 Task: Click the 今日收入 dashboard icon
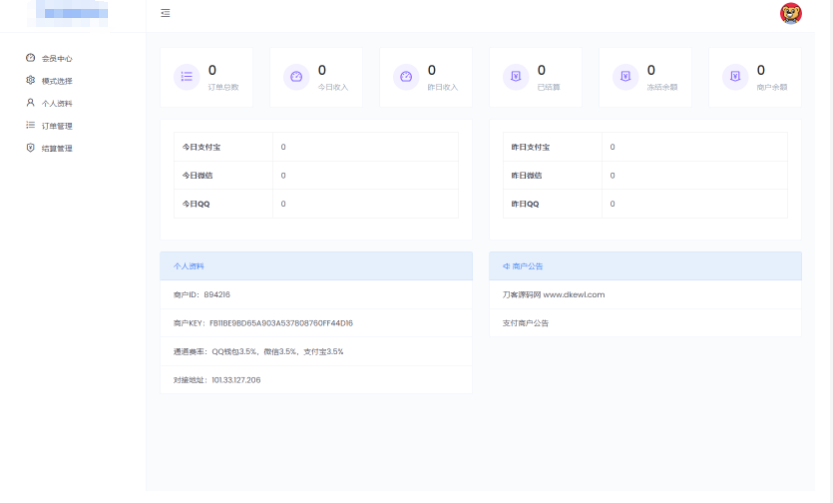pyautogui.click(x=296, y=77)
